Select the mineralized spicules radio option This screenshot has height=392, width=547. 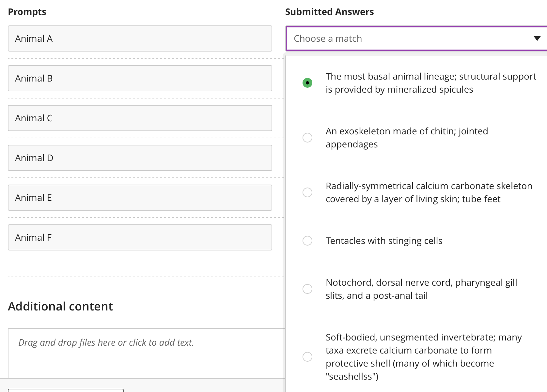307,83
